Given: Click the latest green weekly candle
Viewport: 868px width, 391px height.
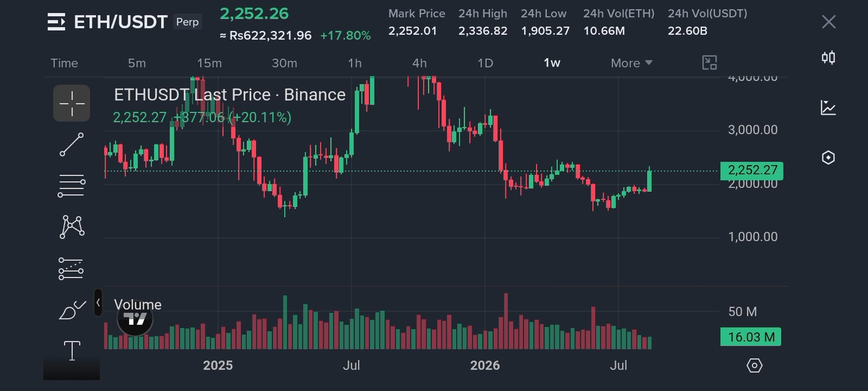Looking at the screenshot, I should [649, 181].
